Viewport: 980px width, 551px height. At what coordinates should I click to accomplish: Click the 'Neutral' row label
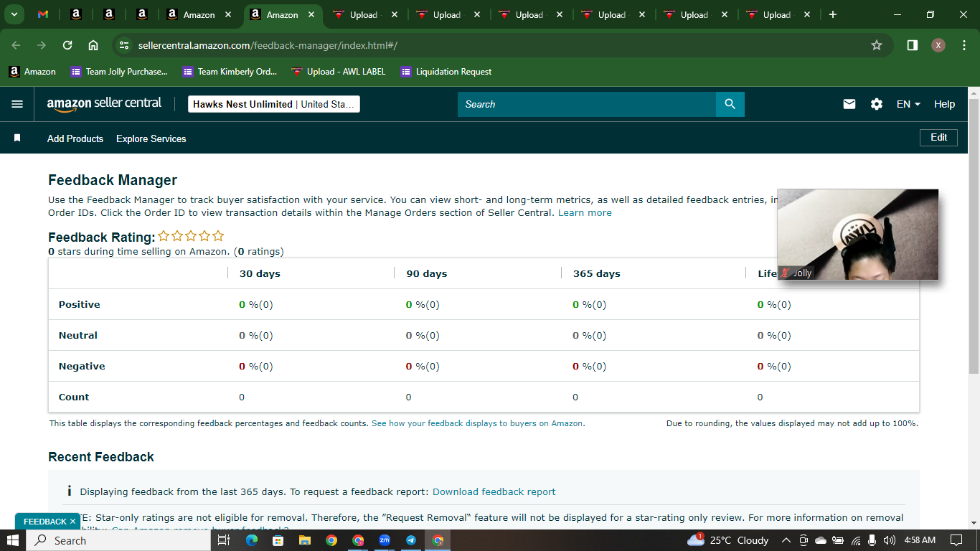tap(78, 335)
